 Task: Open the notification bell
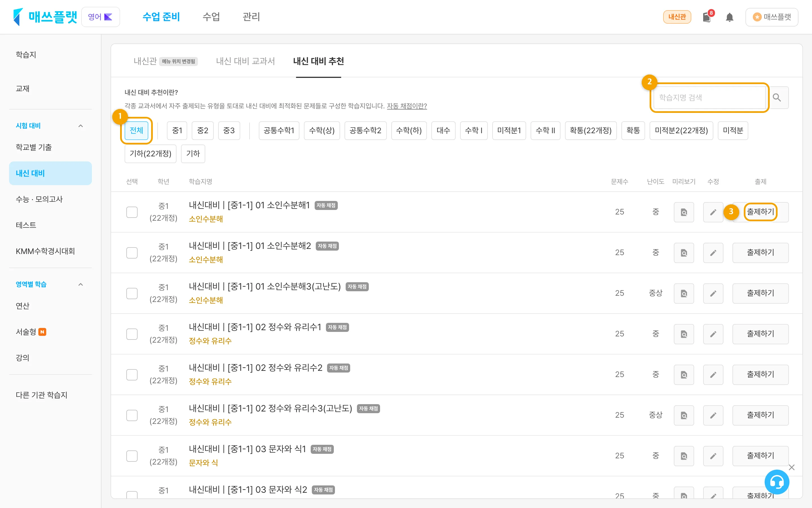click(x=729, y=17)
